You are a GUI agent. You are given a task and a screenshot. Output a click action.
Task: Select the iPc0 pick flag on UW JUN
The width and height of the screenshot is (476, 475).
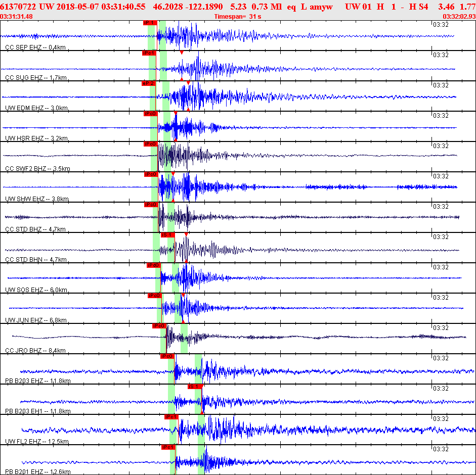coord(154,296)
